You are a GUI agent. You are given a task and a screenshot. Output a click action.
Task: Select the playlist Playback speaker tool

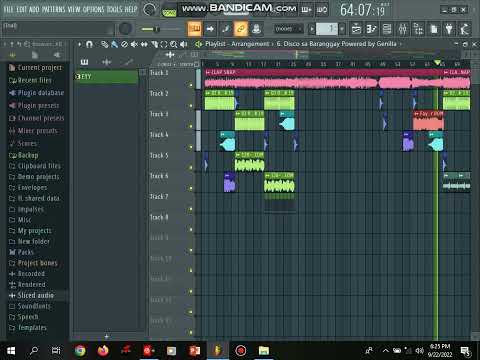click(x=183, y=44)
